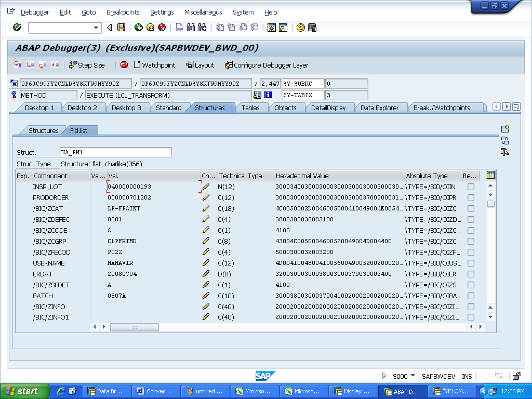Screen dimensions: 532x399
Task: Toggle the checkbox in /BIC/ZCAT row
Action: 471,208
